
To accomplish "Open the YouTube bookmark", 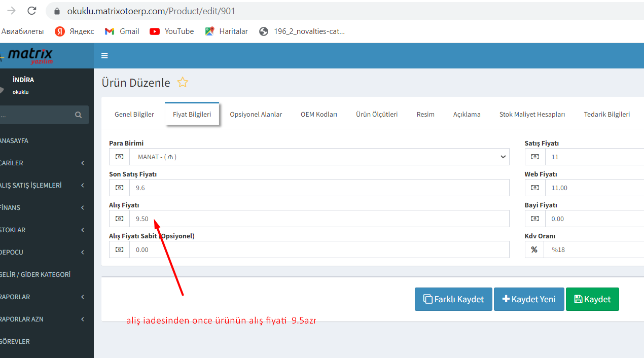I will click(172, 31).
